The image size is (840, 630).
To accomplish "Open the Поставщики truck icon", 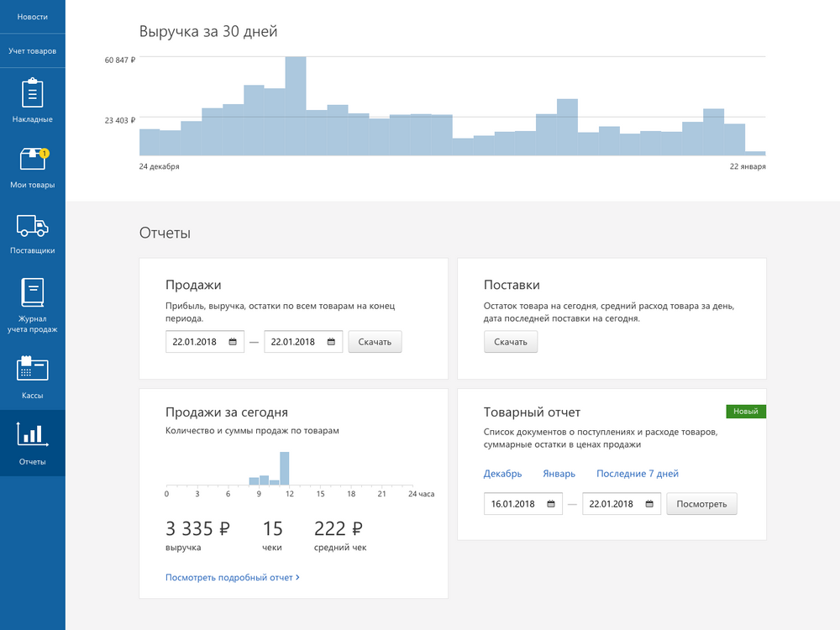I will (32, 225).
